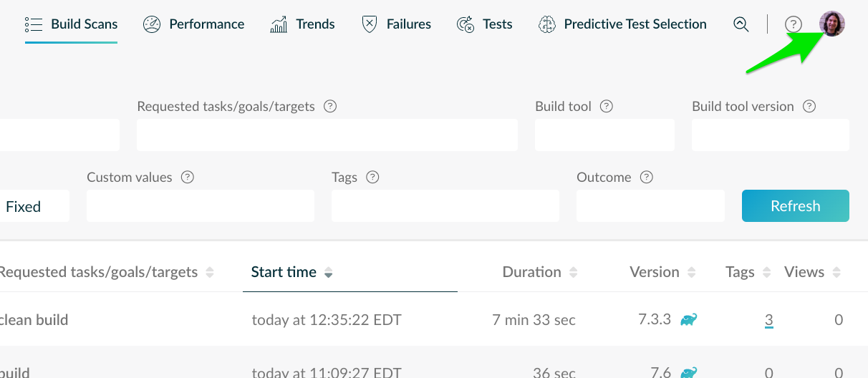Click help icon next to Tags filter
Screen dimensions: 868x378
pos(372,177)
